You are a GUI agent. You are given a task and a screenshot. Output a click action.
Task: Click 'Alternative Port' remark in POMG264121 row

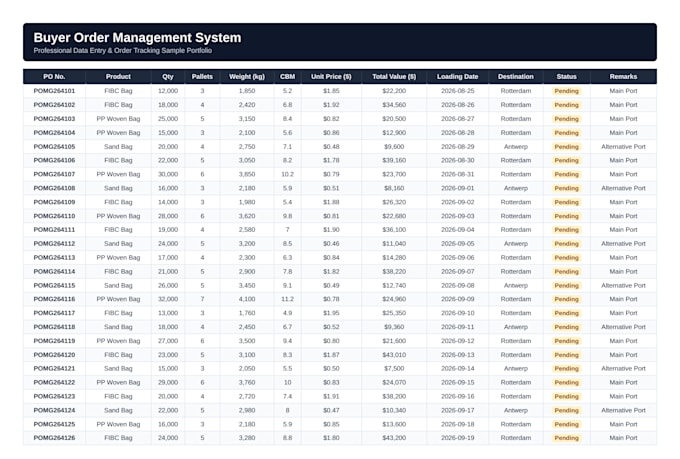pyautogui.click(x=623, y=368)
